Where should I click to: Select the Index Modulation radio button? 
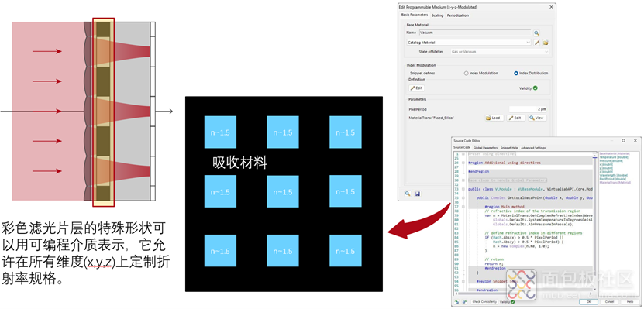tap(466, 73)
